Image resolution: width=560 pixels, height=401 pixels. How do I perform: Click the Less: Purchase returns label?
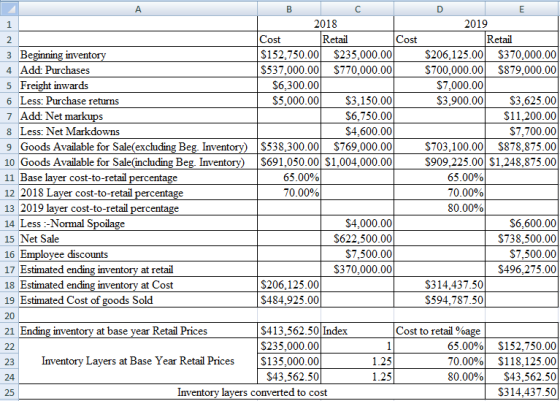(70, 101)
